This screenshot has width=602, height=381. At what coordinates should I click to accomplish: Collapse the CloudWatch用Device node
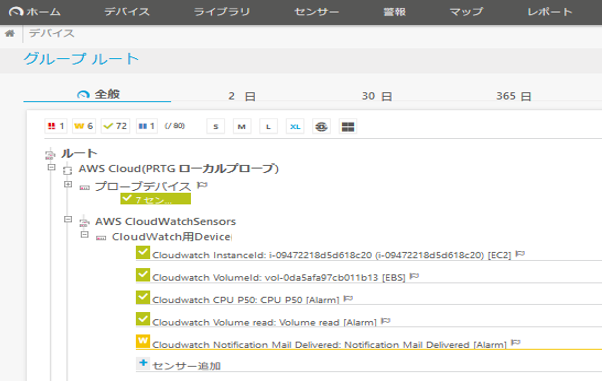click(x=84, y=234)
